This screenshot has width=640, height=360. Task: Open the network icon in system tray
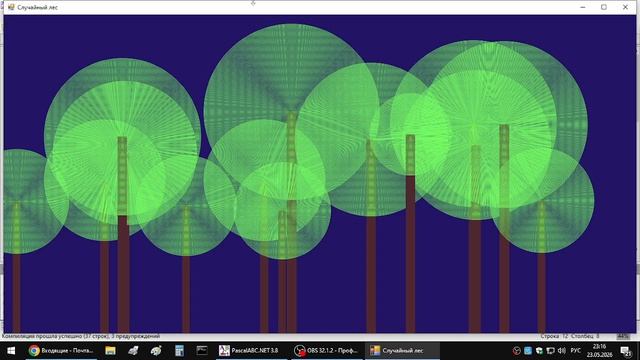[x=550, y=351]
